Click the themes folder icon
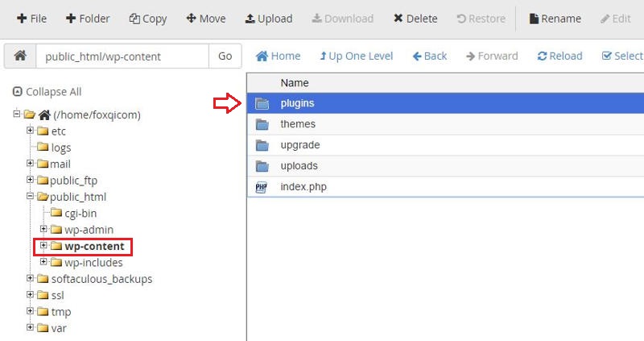 (262, 124)
